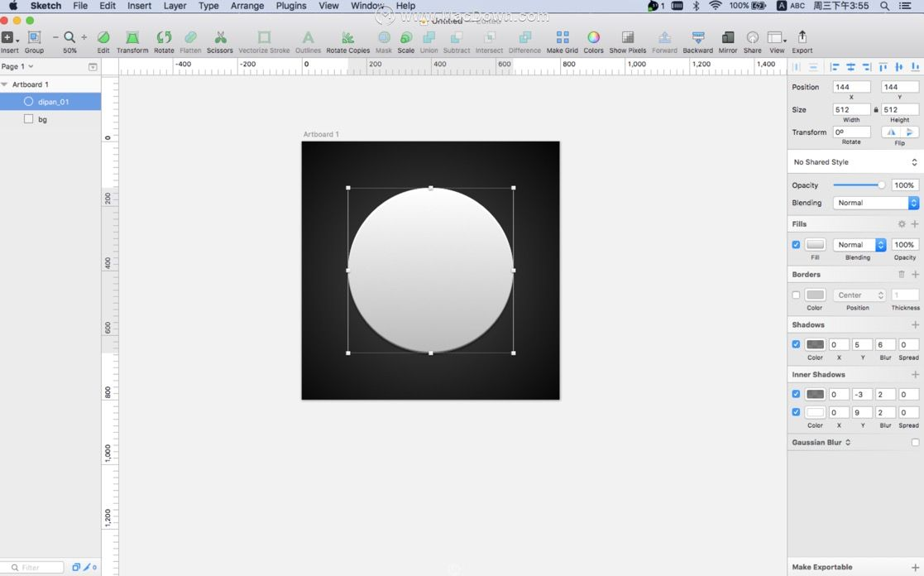Click the Outlines icon

point(308,38)
